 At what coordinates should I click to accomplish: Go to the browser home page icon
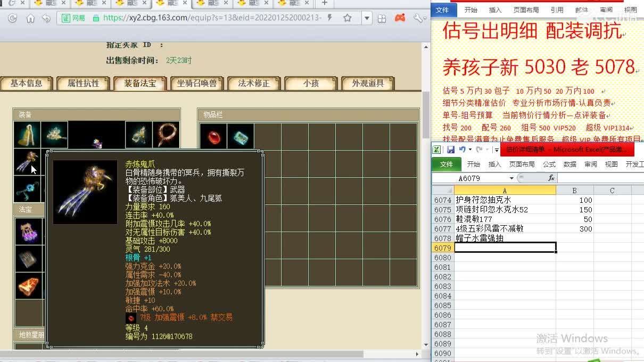coord(30,18)
